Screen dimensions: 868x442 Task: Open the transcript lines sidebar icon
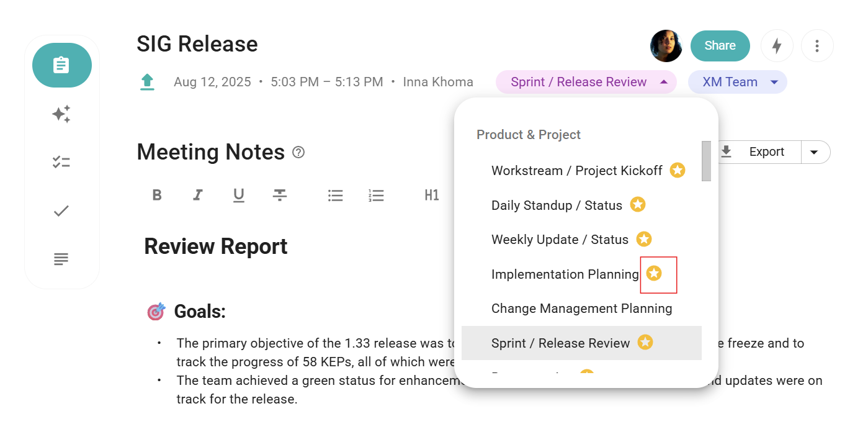(x=61, y=259)
